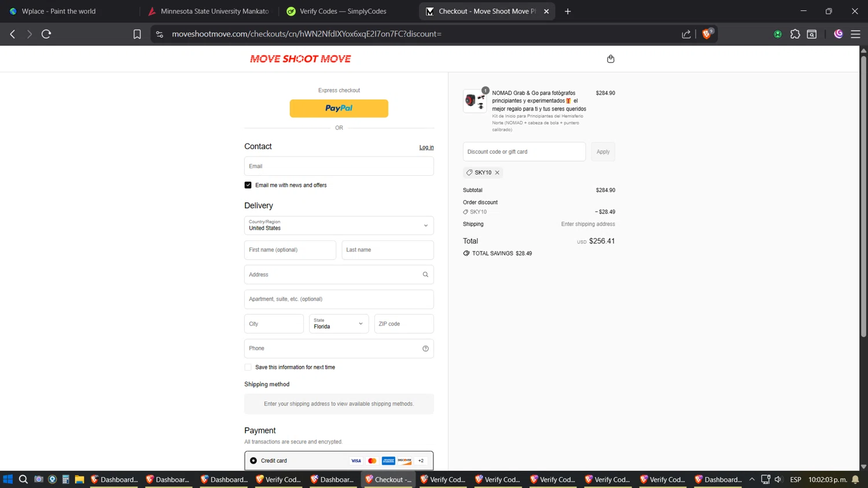Screen dimensions: 868x488
Task: Open the green W extension icon
Action: 778,34
